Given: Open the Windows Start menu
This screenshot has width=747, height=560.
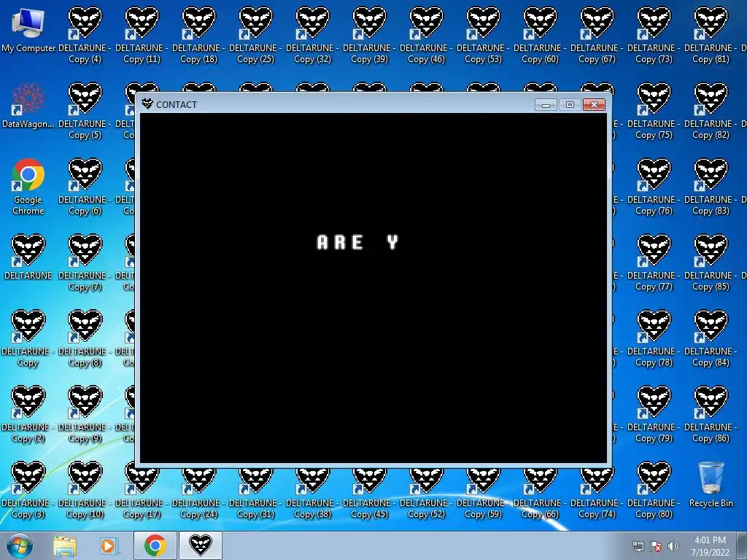Looking at the screenshot, I should 20,545.
